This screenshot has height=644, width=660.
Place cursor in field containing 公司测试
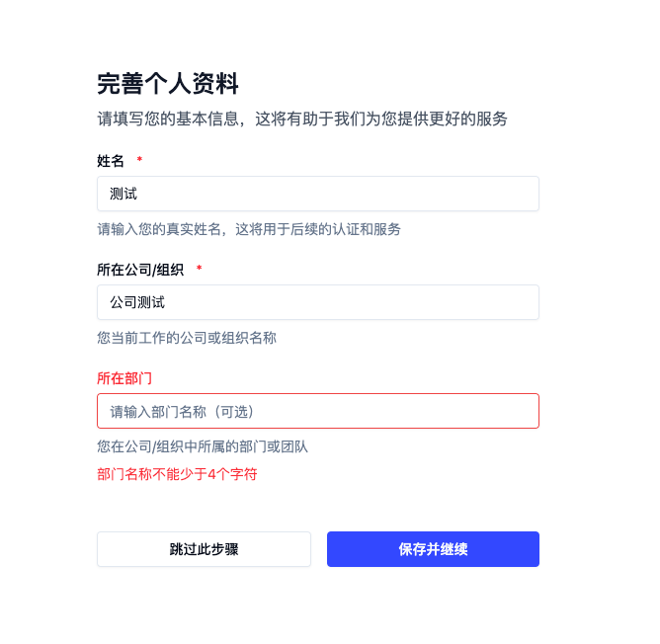tap(317, 302)
